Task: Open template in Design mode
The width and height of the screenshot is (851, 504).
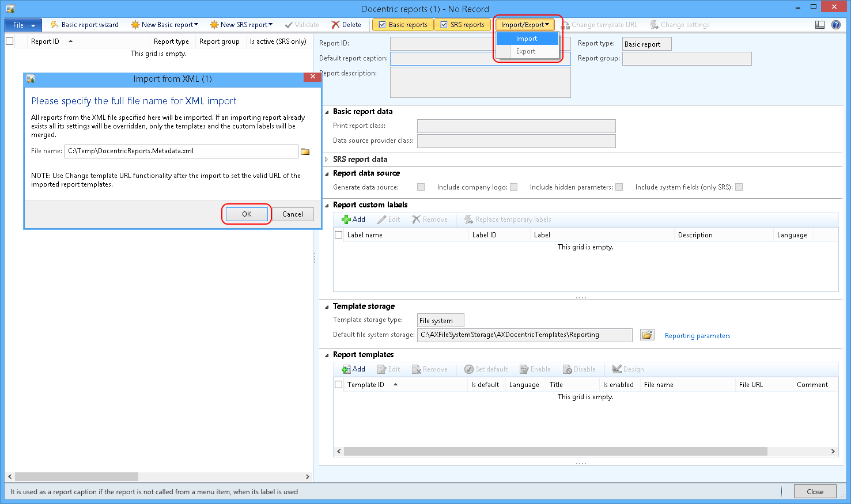Action: [628, 369]
